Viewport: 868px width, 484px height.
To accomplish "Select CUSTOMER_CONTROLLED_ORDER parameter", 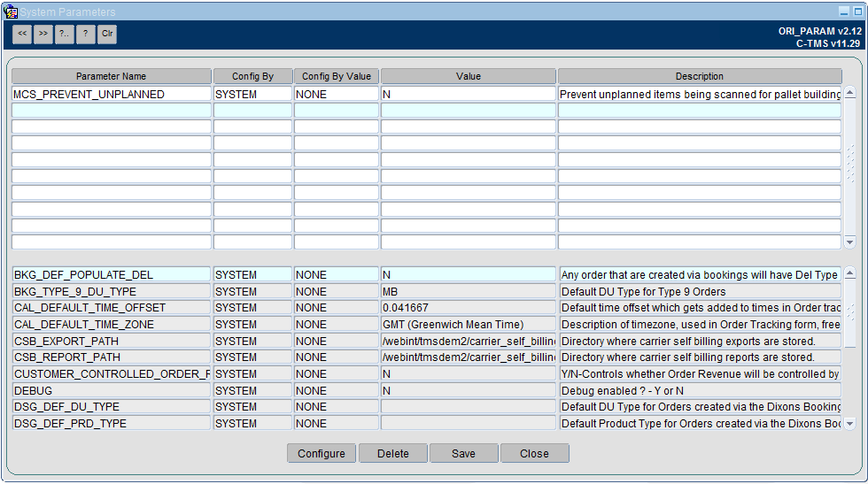I will (112, 374).
